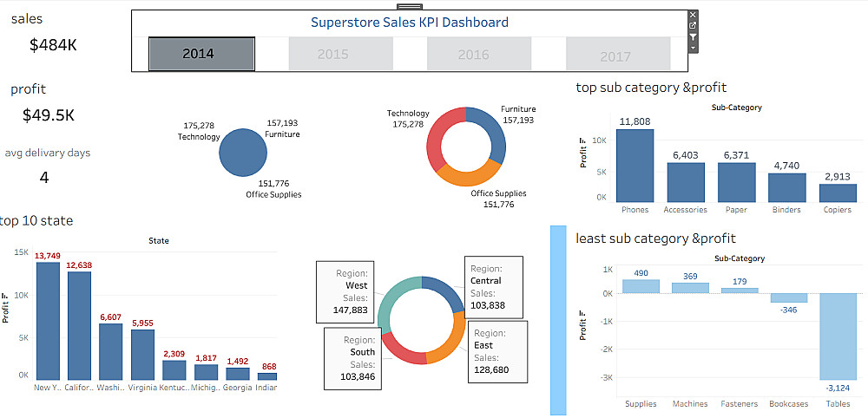Click the solid blue pie circle
This screenshot has height=418, width=868.
pos(243,152)
